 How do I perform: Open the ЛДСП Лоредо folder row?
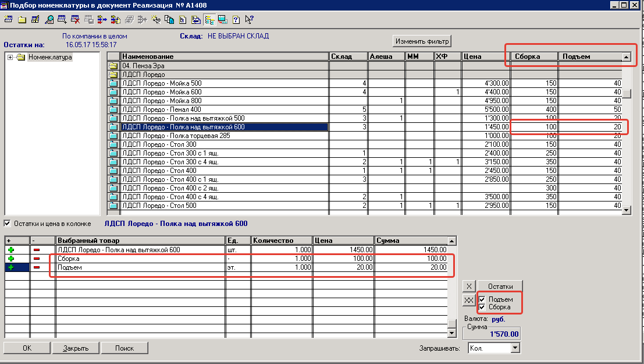143,75
